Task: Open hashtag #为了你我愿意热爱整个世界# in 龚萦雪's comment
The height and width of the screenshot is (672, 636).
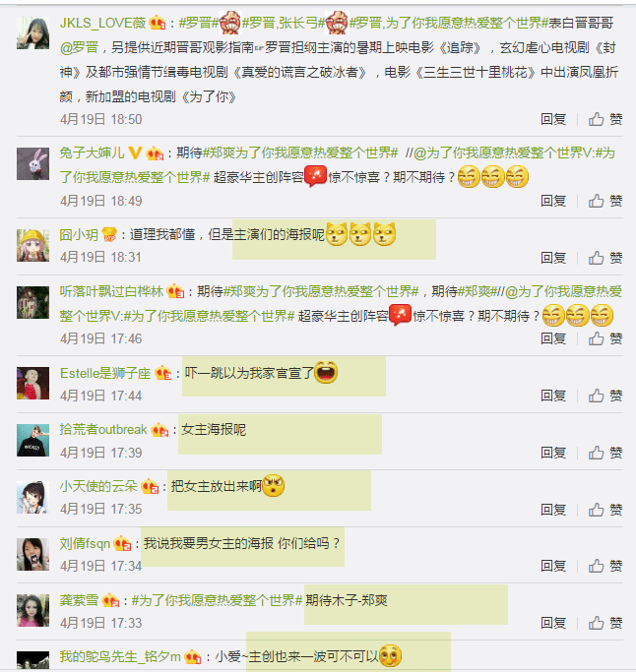Action: (217, 600)
